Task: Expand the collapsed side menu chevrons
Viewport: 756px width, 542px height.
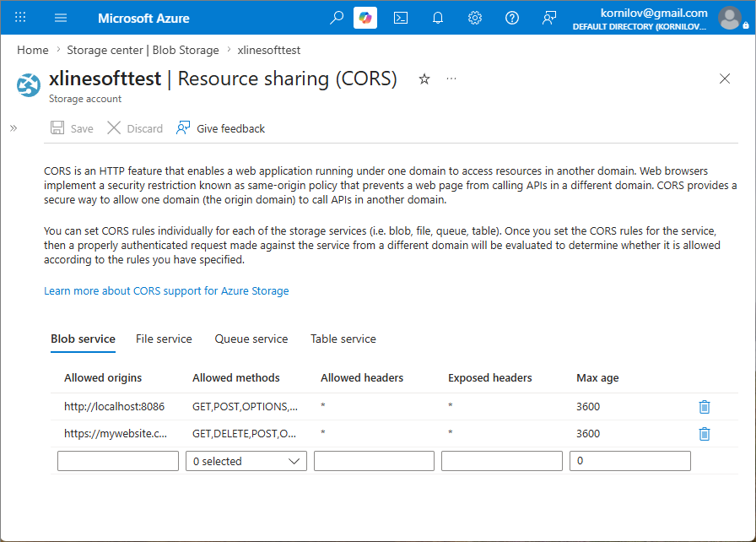Action: 13,128
